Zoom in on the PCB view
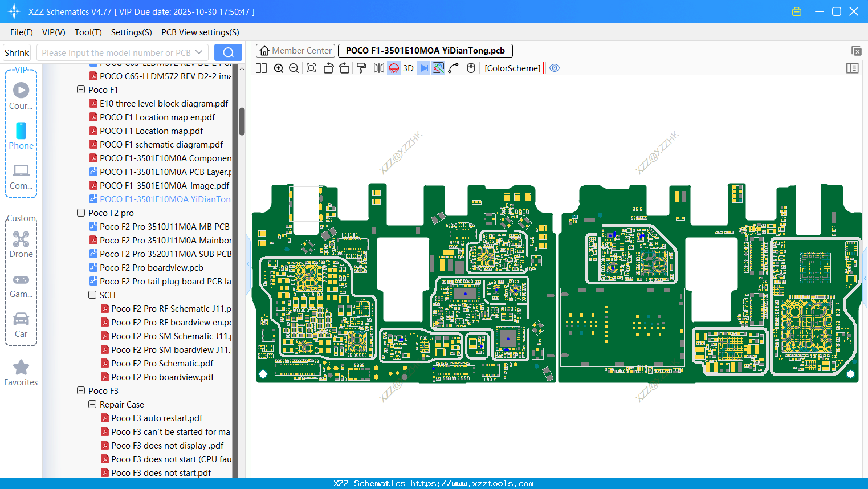Screen dimensions: 868x489 coord(279,68)
